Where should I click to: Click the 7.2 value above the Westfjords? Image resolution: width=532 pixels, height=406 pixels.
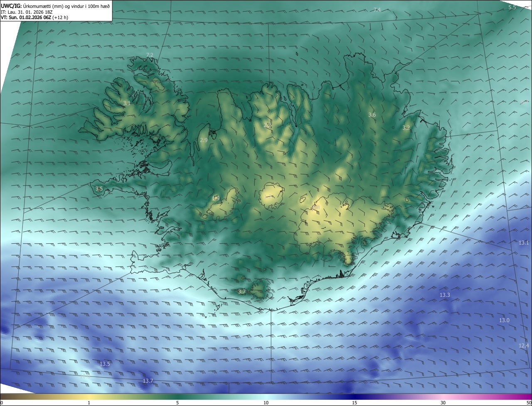(150, 55)
